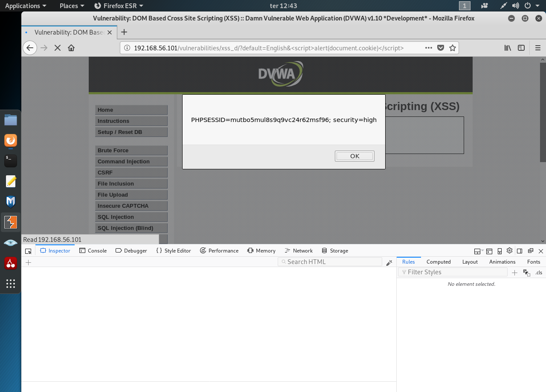Select the Animations sidebar tab

click(x=502, y=262)
